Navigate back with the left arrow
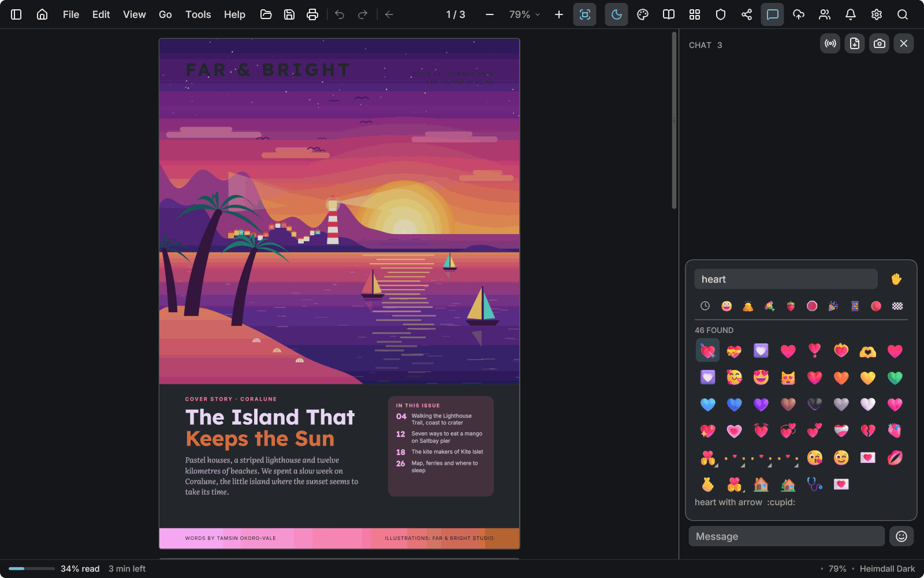Image resolution: width=924 pixels, height=578 pixels. [x=389, y=14]
